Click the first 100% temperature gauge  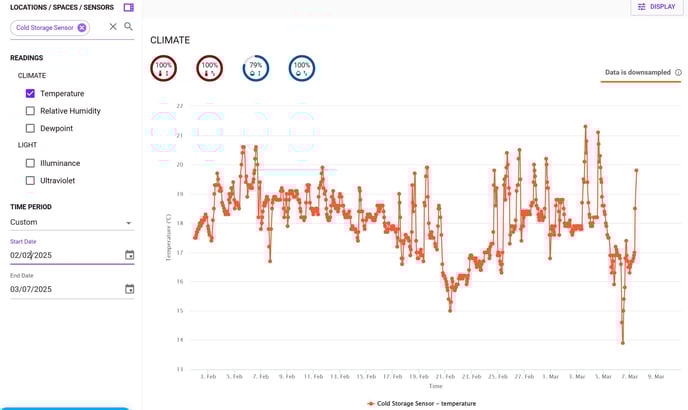click(x=164, y=68)
